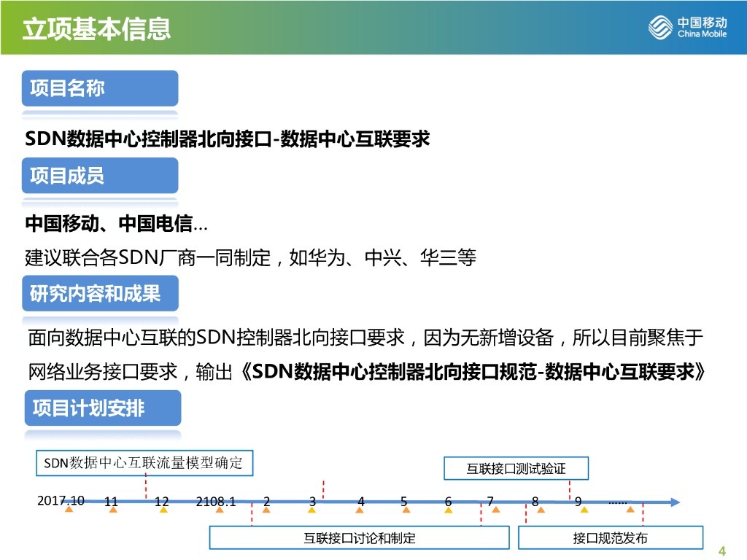Select the line starting 建议联合各SDN厂商
The image size is (747, 560).
[251, 257]
